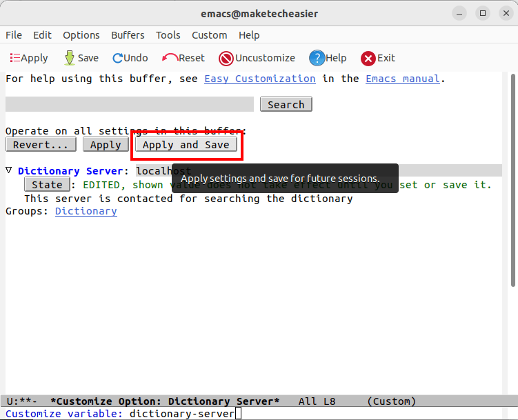Click the red Exit toolbar icon

coord(378,58)
